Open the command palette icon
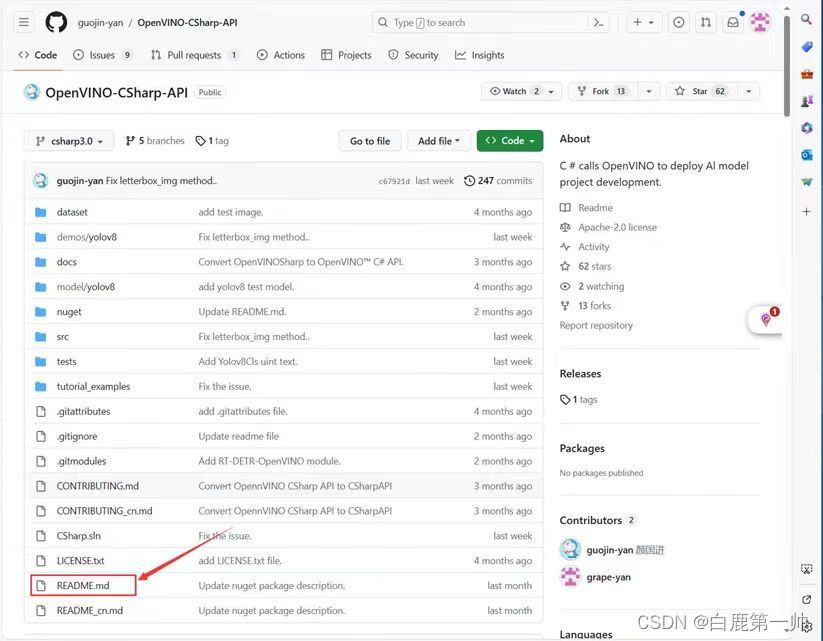This screenshot has width=823, height=641. (x=598, y=23)
